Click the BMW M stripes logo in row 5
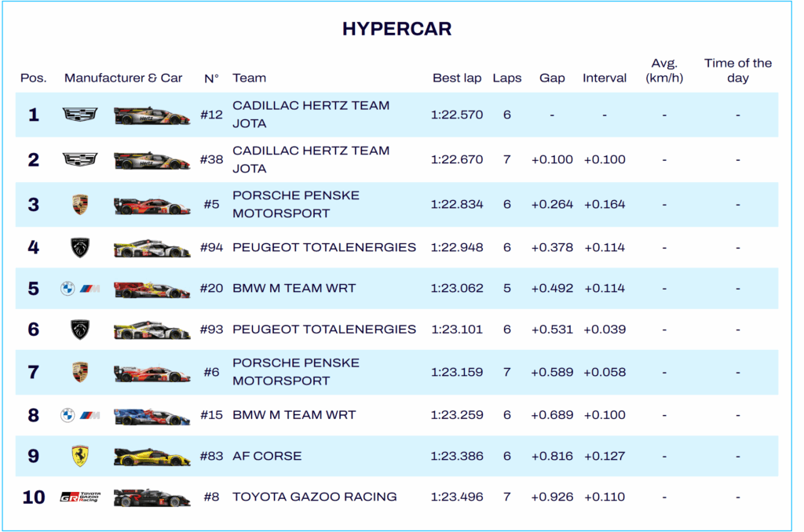The height and width of the screenshot is (532, 804). point(90,289)
